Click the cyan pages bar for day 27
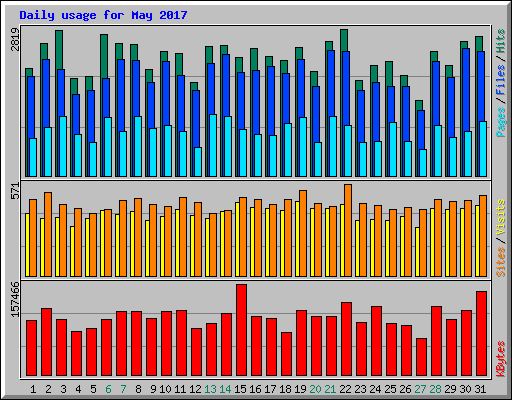The height and width of the screenshot is (400, 512). coord(423,163)
